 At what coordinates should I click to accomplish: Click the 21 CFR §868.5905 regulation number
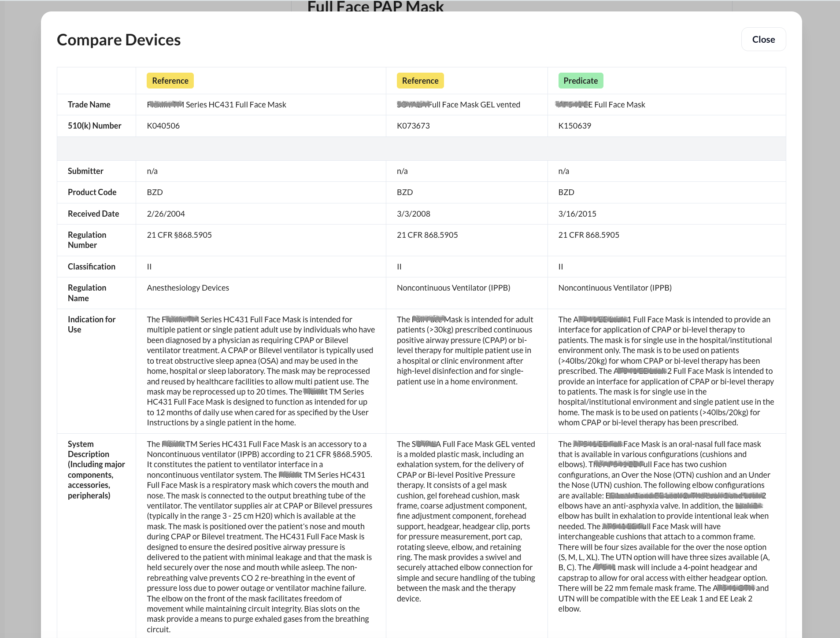[x=179, y=235]
